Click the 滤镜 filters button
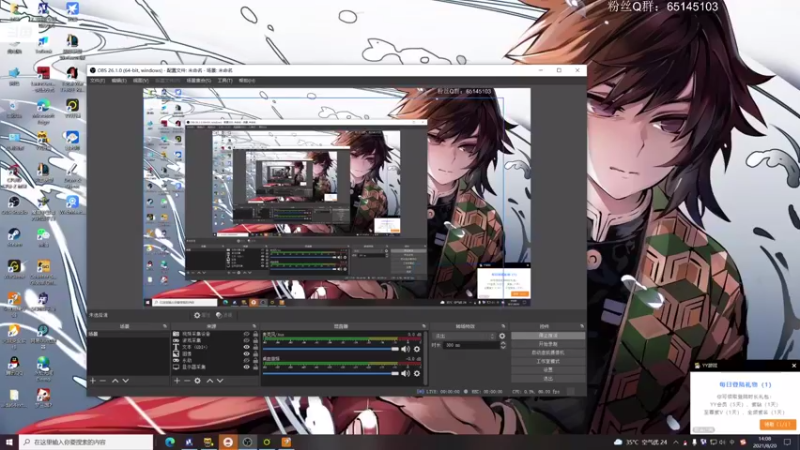The width and height of the screenshot is (800, 450). pos(224,315)
